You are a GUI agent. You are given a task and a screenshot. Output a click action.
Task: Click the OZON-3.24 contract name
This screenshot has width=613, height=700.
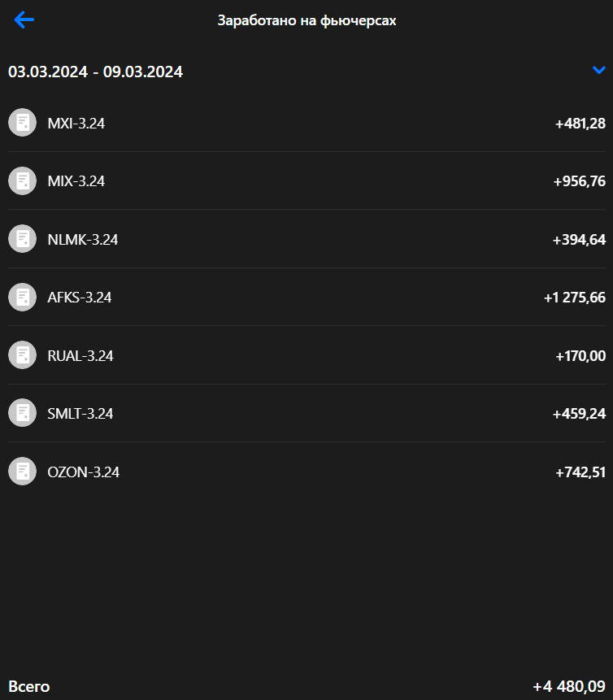(x=84, y=472)
